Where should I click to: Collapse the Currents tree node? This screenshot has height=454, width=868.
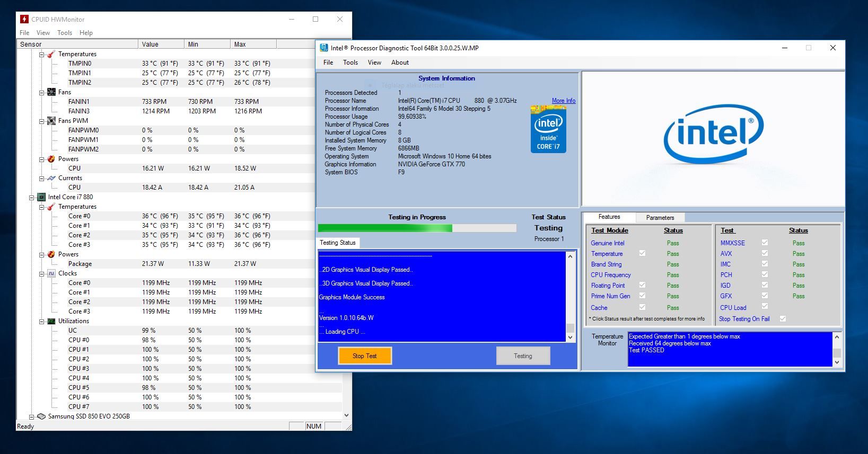(x=41, y=178)
